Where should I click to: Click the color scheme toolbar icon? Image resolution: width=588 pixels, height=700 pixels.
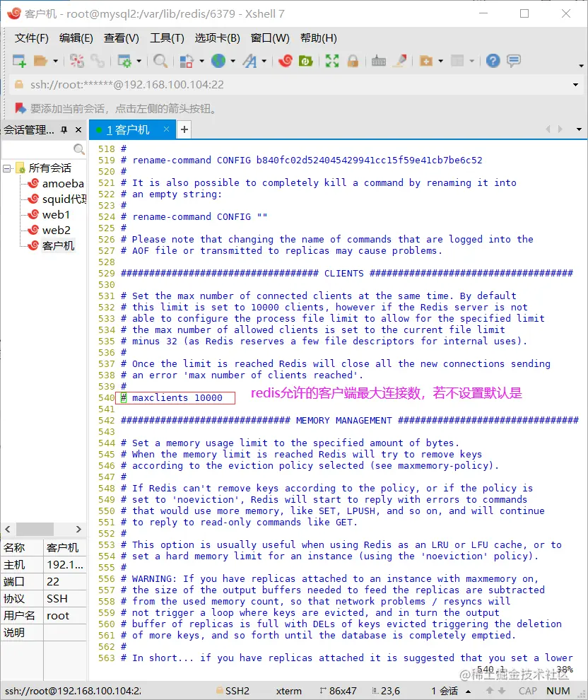186,61
